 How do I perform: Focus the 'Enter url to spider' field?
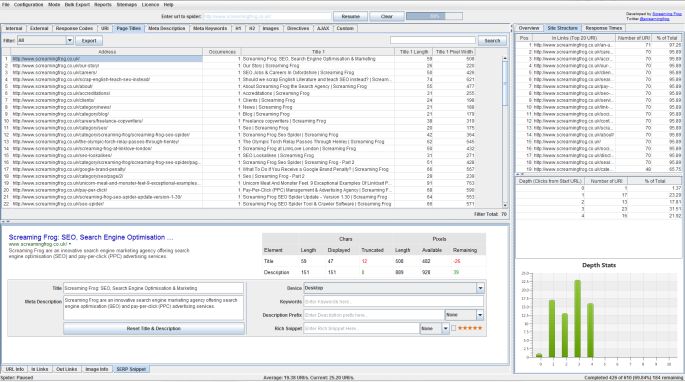coord(267,16)
